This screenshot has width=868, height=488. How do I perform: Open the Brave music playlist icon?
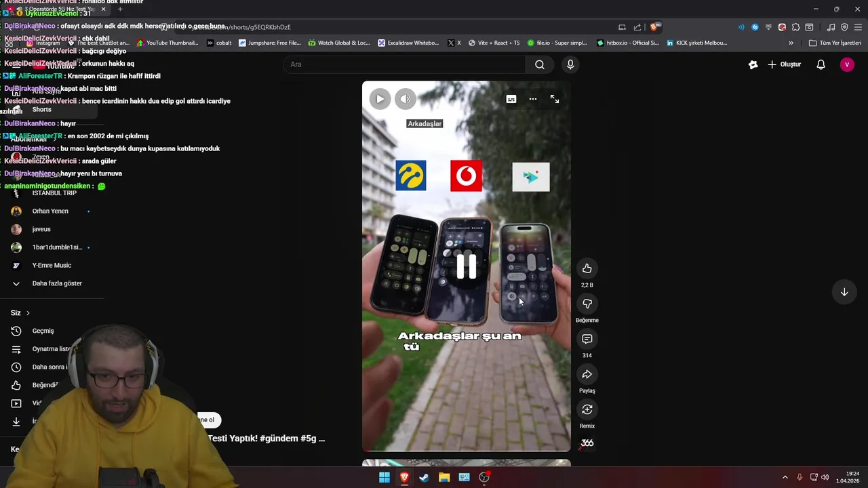(x=831, y=27)
